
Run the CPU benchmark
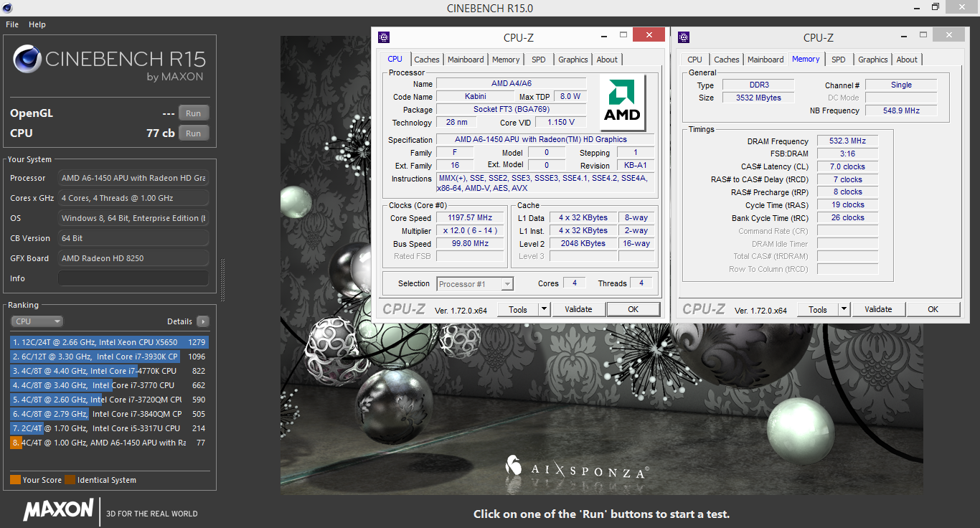pos(194,133)
